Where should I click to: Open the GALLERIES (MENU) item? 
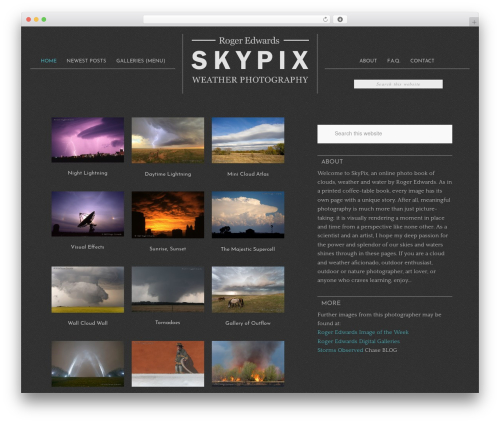pyautogui.click(x=141, y=61)
